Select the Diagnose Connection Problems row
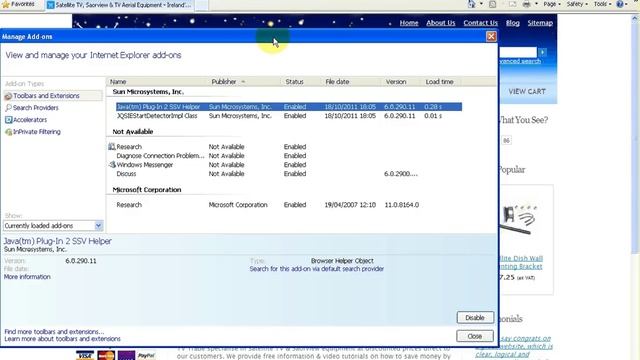Image resolution: width=640 pixels, height=360 pixels. pyautogui.click(x=289, y=156)
